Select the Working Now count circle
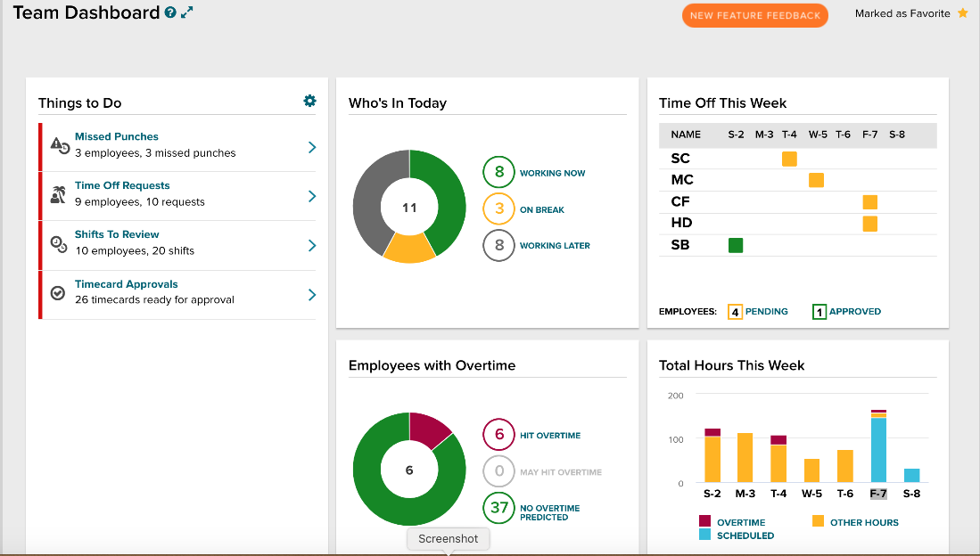 498,173
